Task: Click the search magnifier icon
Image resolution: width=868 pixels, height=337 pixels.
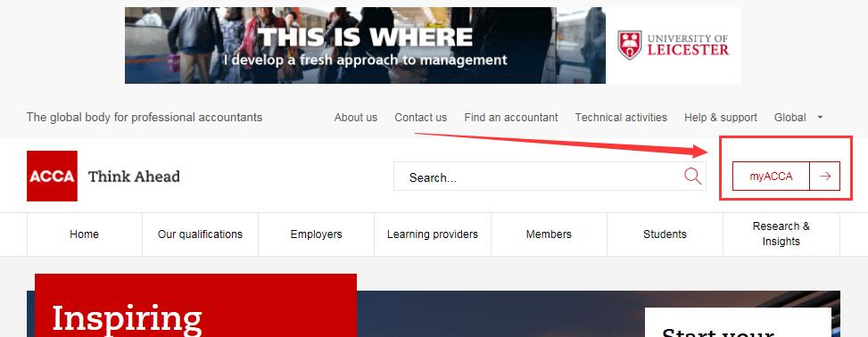Action: 692,177
